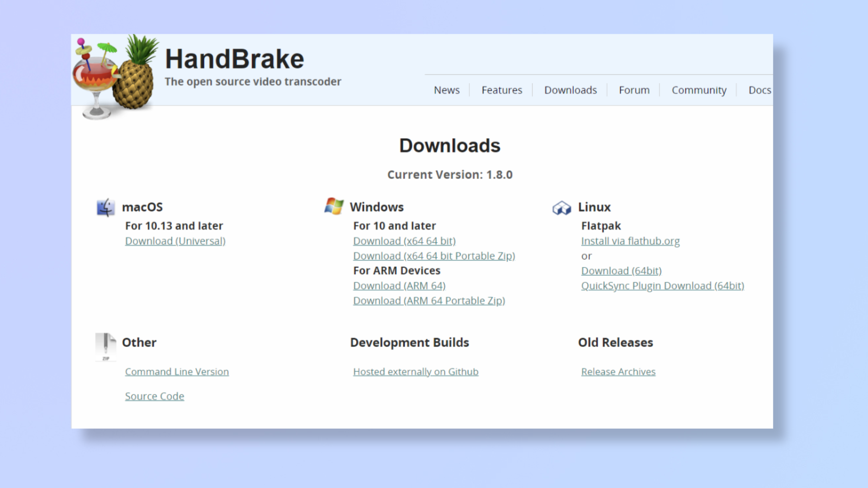Click the Linux cube icon
The height and width of the screenshot is (488, 868).
(561, 208)
